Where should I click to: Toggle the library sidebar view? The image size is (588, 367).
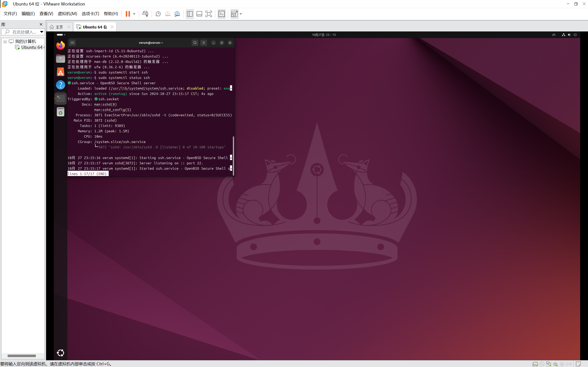click(190, 14)
